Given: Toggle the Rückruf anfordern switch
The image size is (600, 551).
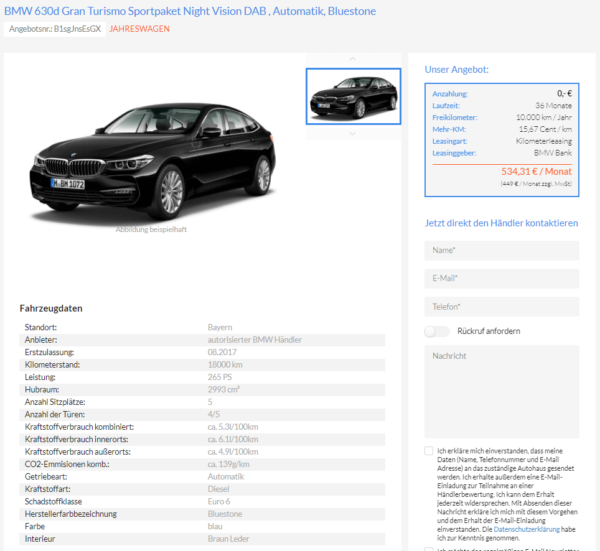Looking at the screenshot, I should (x=437, y=331).
